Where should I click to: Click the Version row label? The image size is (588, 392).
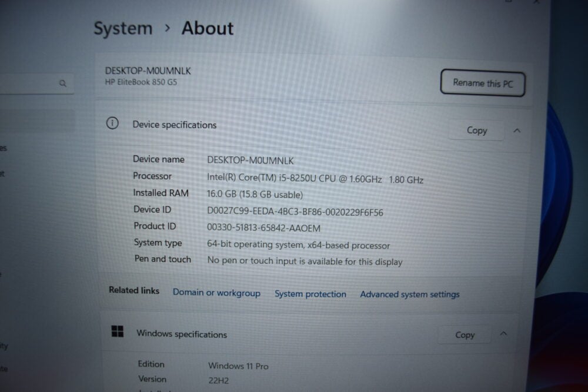pyautogui.click(x=152, y=379)
